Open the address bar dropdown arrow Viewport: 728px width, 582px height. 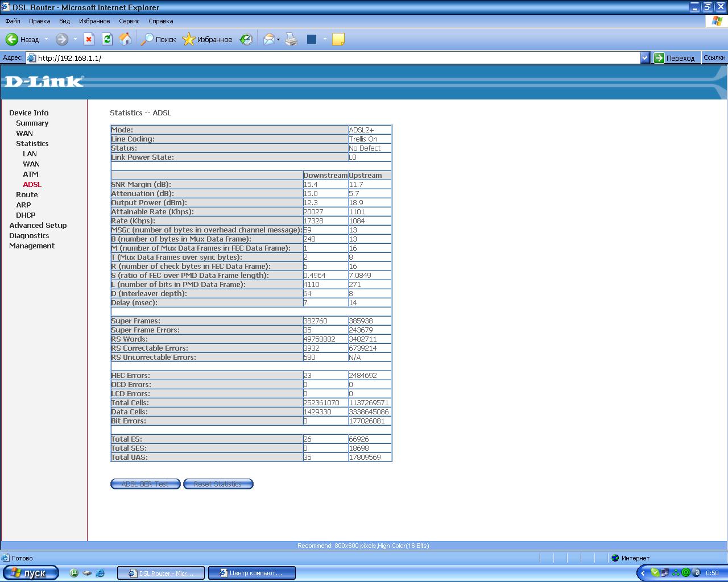coord(644,57)
